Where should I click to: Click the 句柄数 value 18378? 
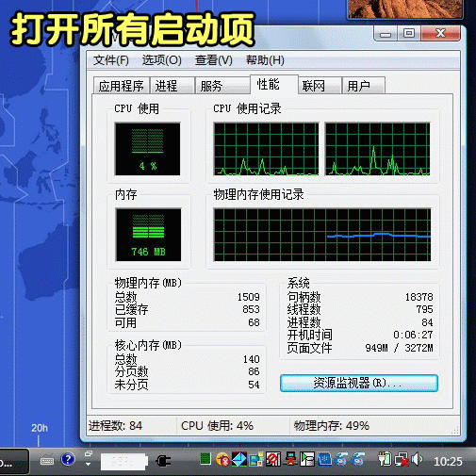pos(419,297)
